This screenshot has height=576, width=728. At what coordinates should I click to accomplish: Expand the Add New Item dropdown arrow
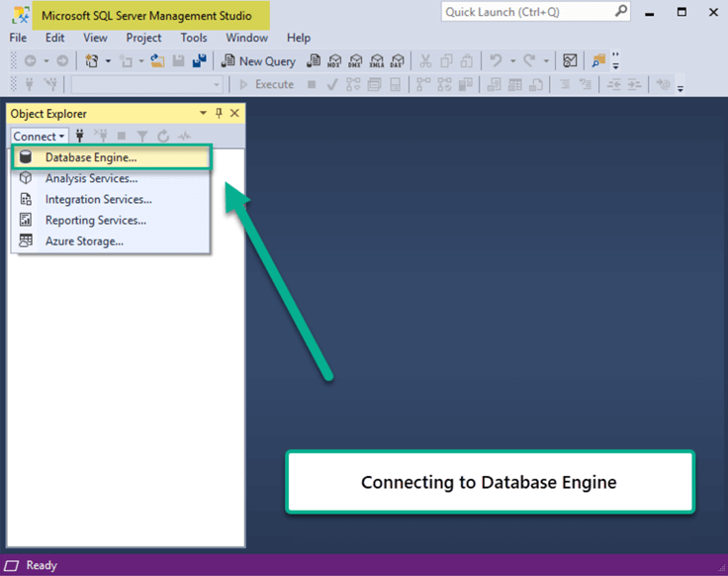pyautogui.click(x=141, y=60)
